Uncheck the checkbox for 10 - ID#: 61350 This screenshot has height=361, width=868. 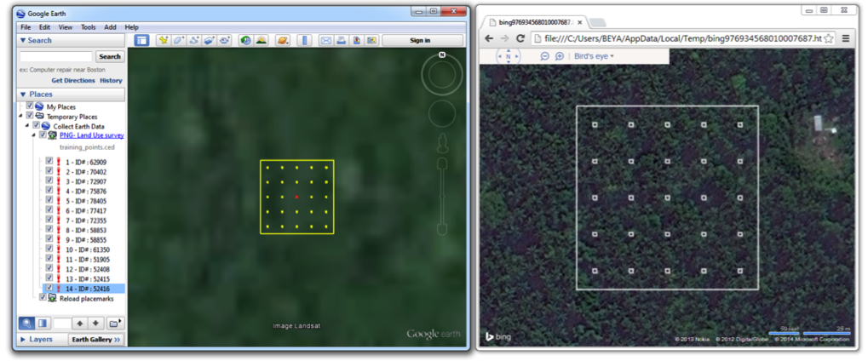pyautogui.click(x=49, y=249)
